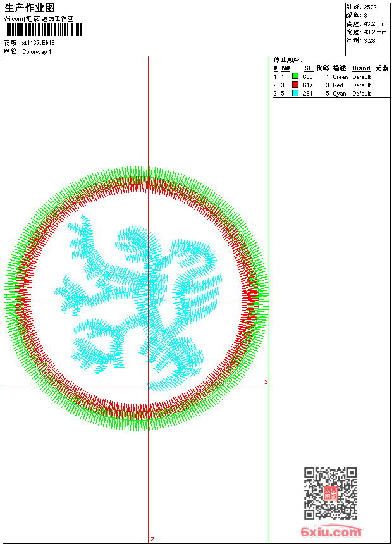Viewport: 392px width, 544px height.
Task: Click the 'Red' description text
Action: pos(338,85)
